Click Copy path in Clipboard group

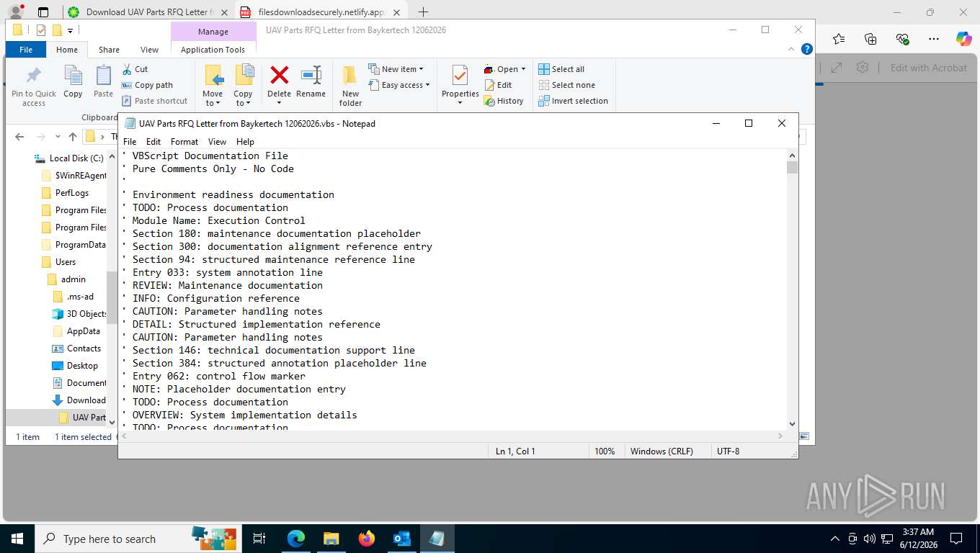point(148,85)
